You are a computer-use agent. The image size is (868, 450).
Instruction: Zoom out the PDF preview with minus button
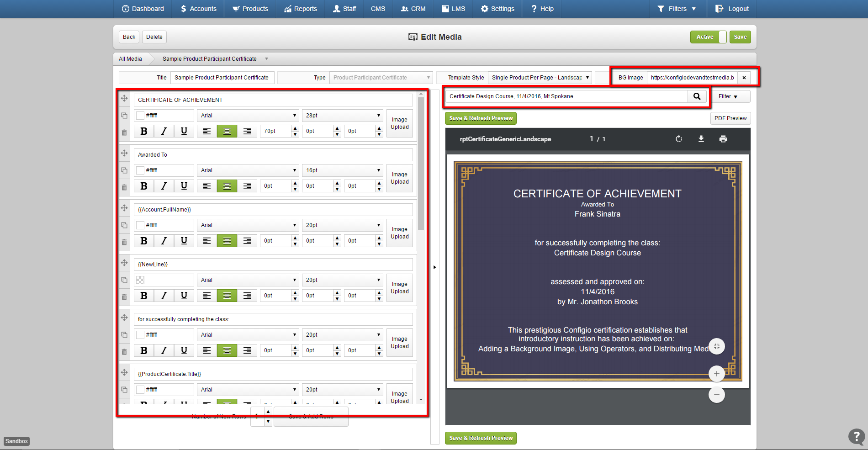[717, 395]
